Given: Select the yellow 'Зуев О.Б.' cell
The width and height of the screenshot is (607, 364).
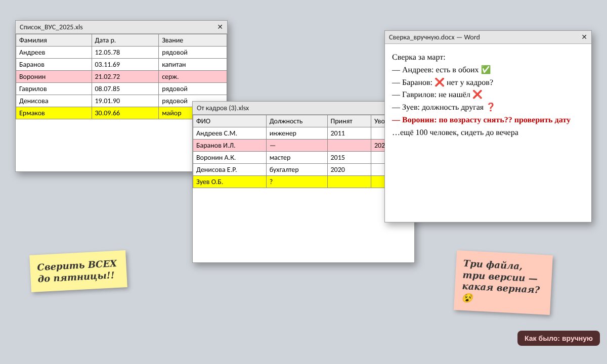Looking at the screenshot, I should pos(230,182).
